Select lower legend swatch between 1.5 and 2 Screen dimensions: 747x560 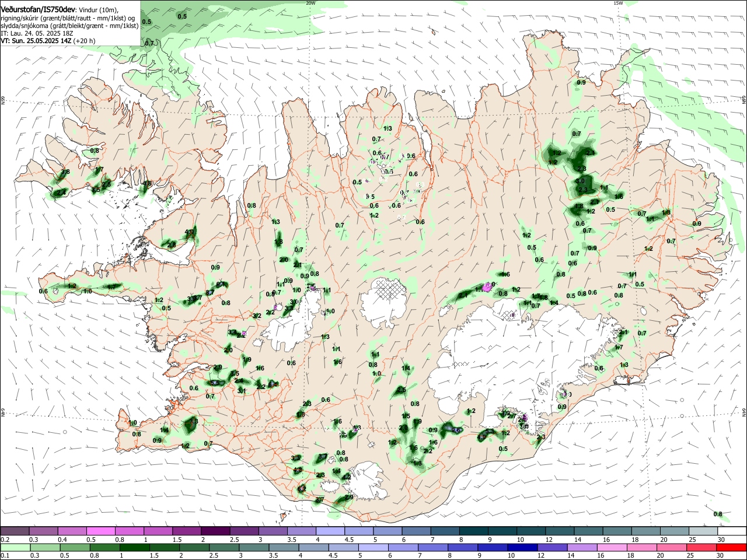(165, 548)
